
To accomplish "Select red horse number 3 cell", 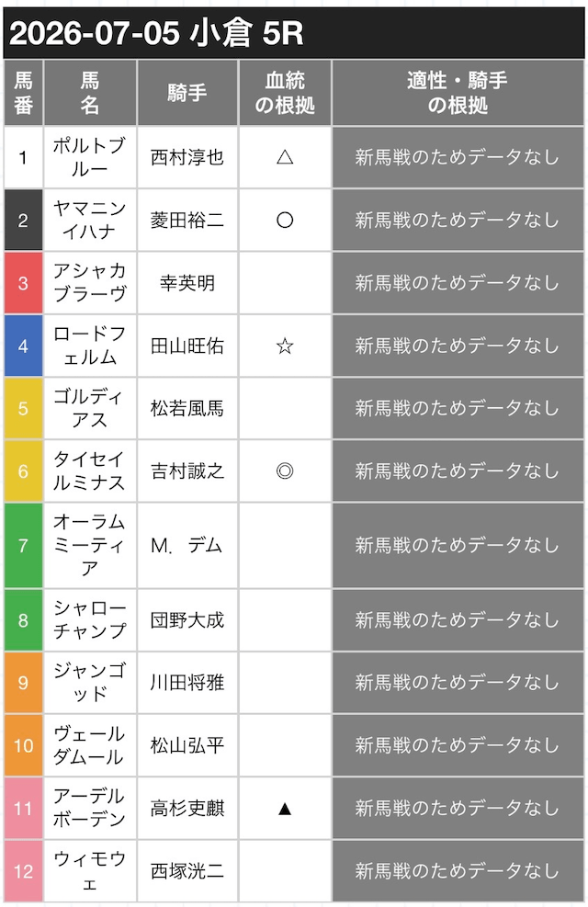I will [x=23, y=283].
